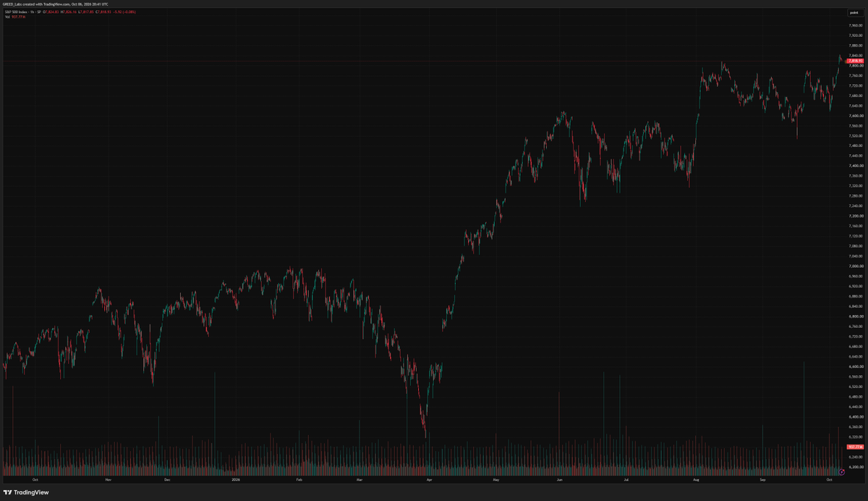Click the header text "GREED_Labs created with TradingView.com"
Viewport: 868px width, 501px height.
36,4
